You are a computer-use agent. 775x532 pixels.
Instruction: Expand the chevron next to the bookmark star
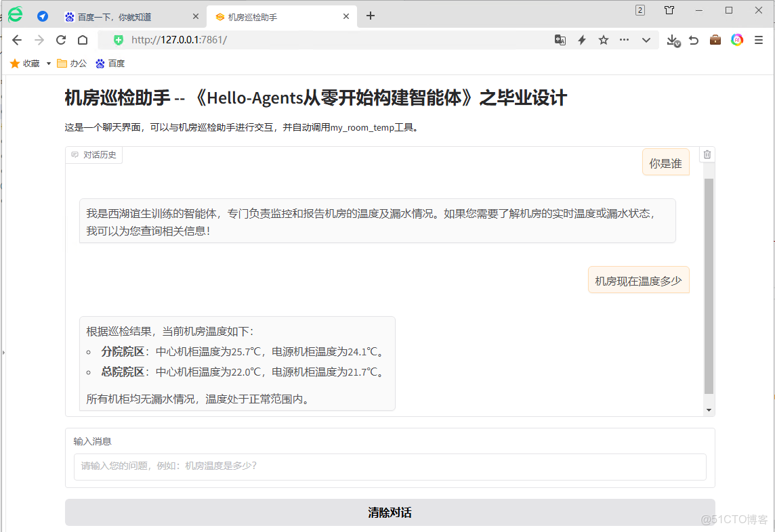646,40
